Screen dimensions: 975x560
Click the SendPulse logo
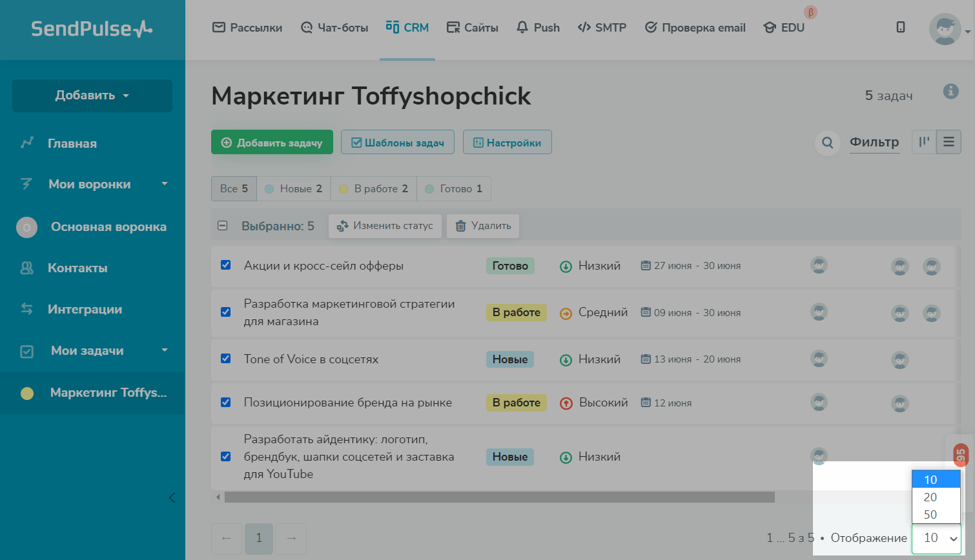click(92, 29)
